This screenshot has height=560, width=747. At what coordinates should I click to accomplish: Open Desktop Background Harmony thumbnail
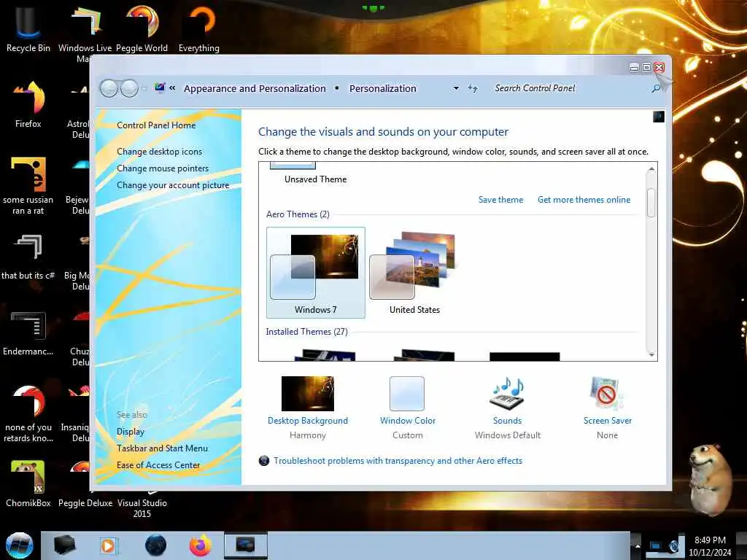pos(308,393)
